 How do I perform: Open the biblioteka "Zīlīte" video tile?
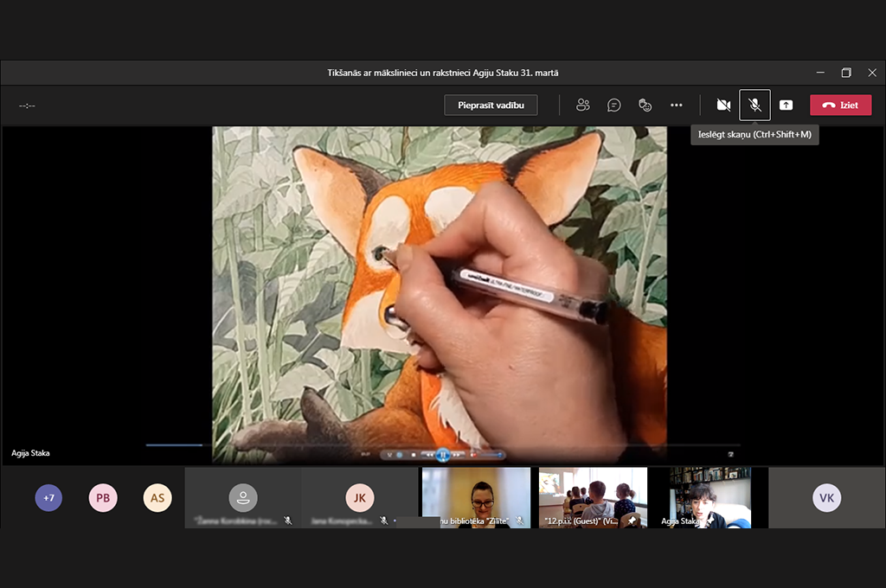click(477, 497)
